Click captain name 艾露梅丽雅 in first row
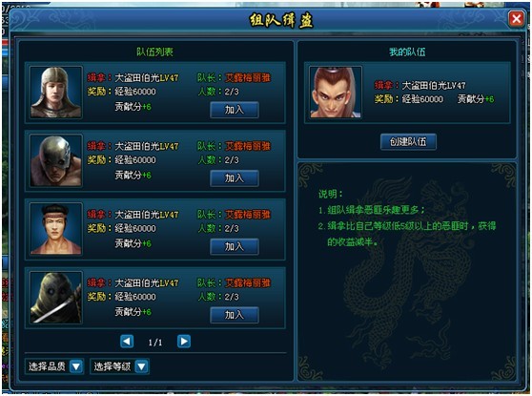Image resolution: width=532 pixels, height=396 pixels. coord(248,78)
